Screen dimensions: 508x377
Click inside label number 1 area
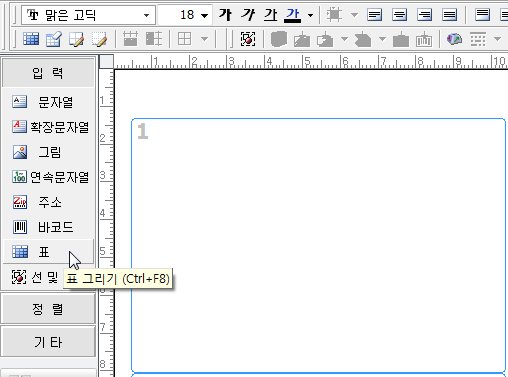point(318,245)
